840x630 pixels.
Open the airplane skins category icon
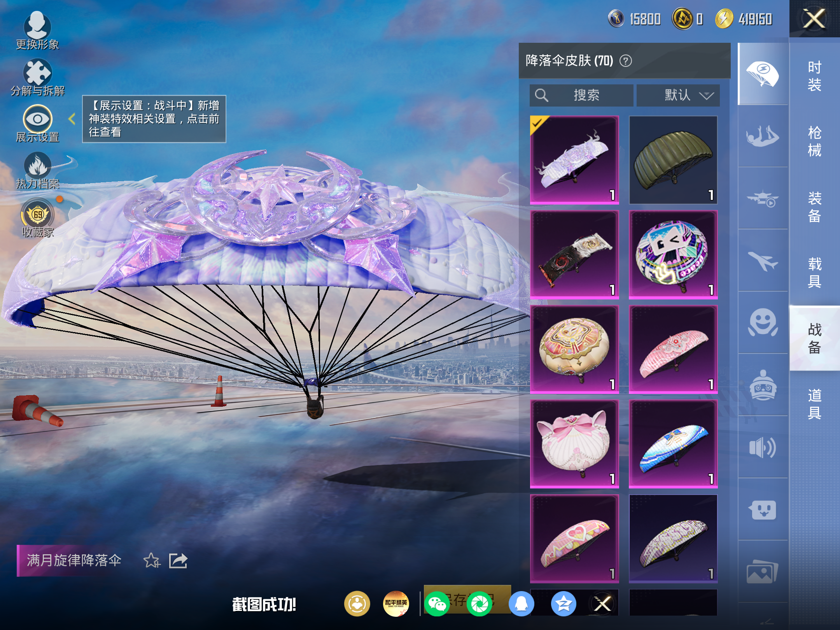coord(763,261)
